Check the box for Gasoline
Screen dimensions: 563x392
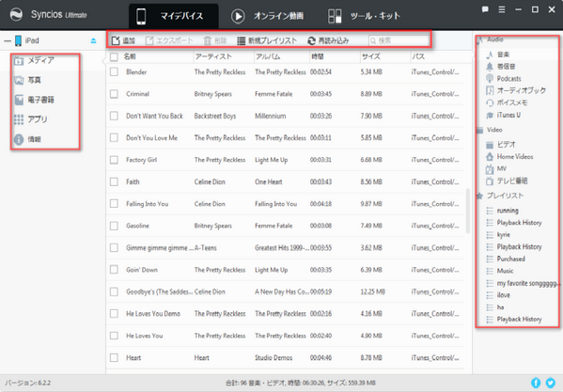point(114,226)
